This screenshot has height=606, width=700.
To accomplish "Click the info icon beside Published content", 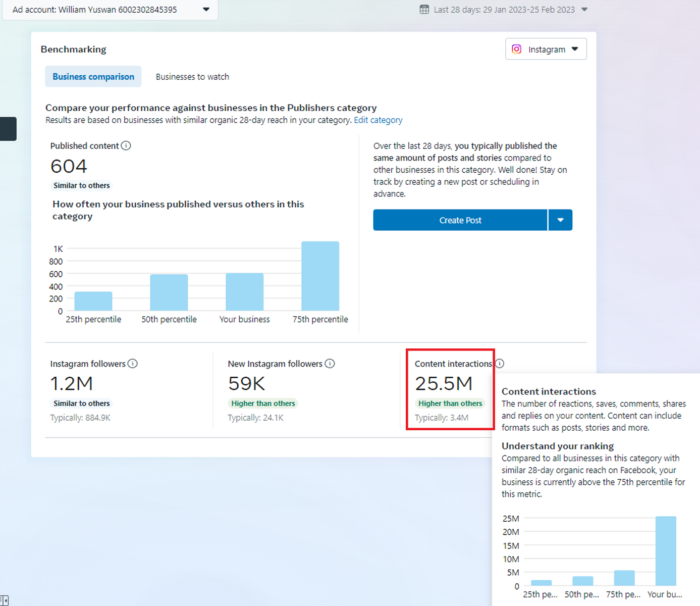I will click(126, 145).
